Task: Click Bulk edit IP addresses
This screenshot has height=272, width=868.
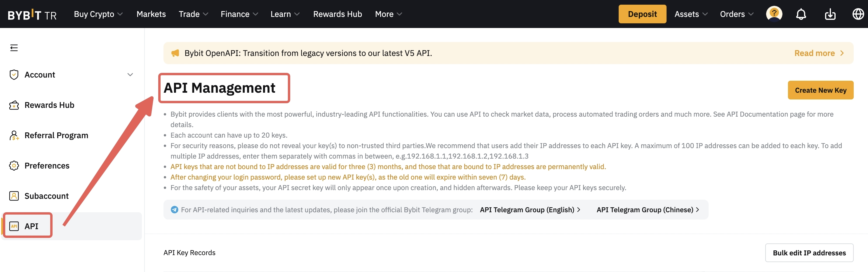Action: point(809,253)
